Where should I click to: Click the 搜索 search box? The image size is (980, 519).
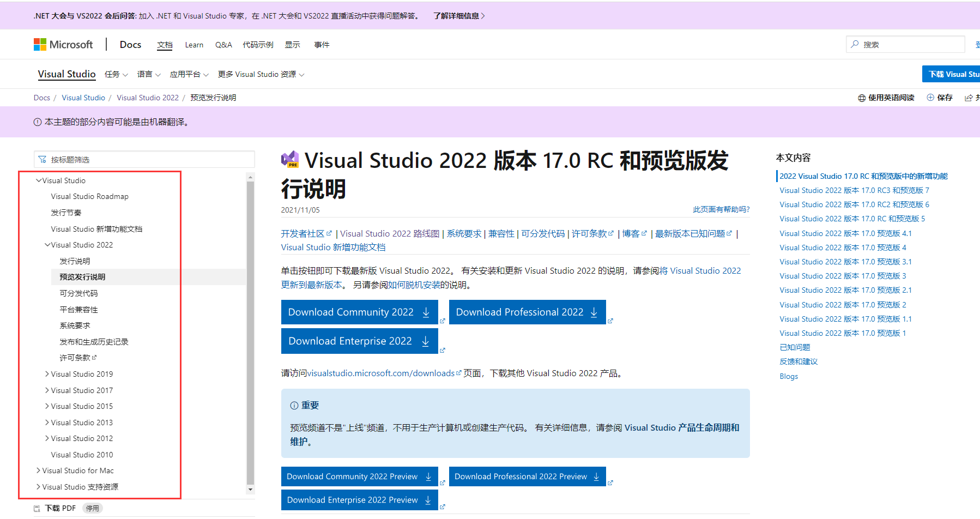point(905,44)
